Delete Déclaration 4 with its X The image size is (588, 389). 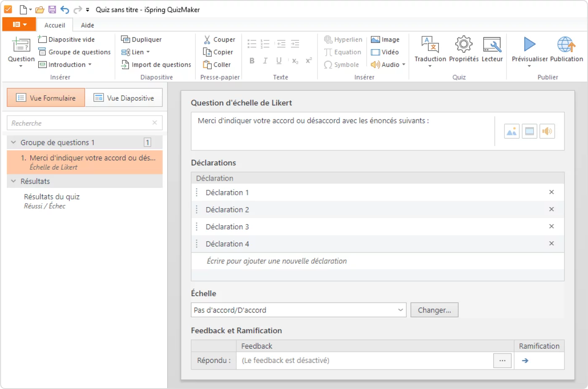[x=551, y=244]
